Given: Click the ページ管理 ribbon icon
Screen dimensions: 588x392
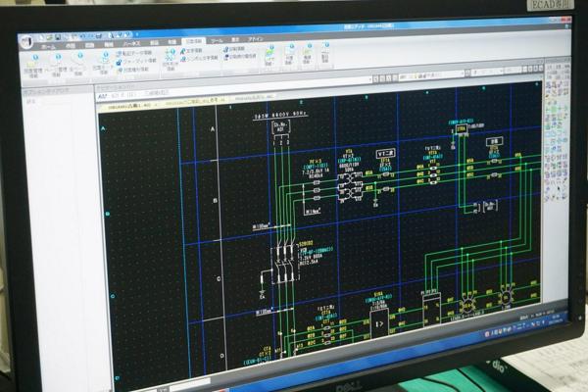Looking at the screenshot, I should (56, 60).
